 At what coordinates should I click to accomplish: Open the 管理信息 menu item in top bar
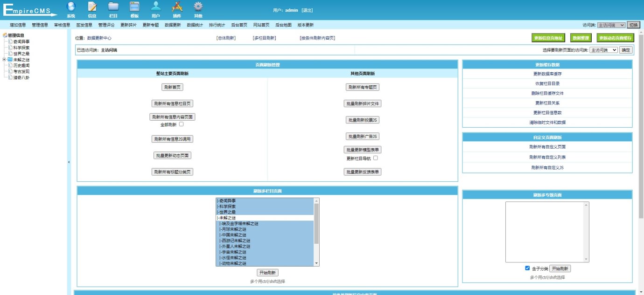pyautogui.click(x=40, y=25)
